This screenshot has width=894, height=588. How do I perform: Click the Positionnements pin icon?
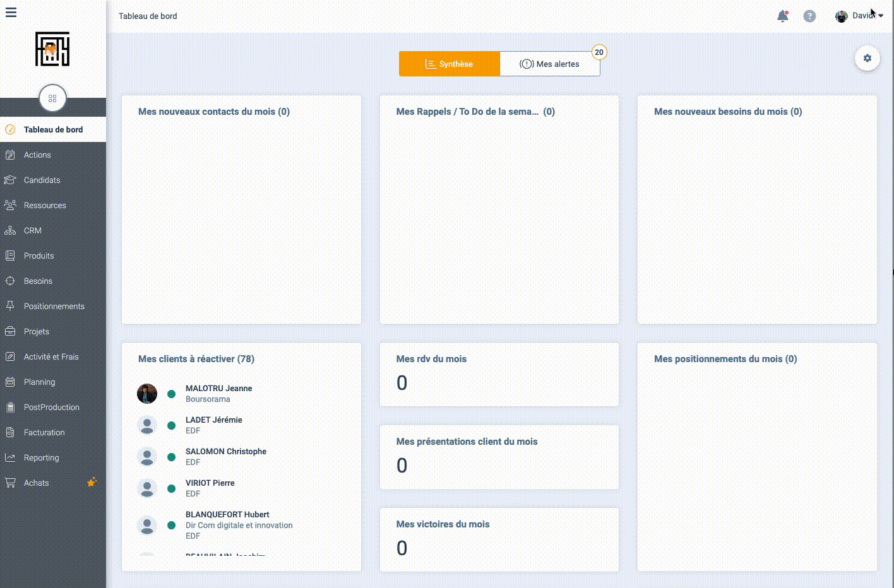click(x=10, y=306)
